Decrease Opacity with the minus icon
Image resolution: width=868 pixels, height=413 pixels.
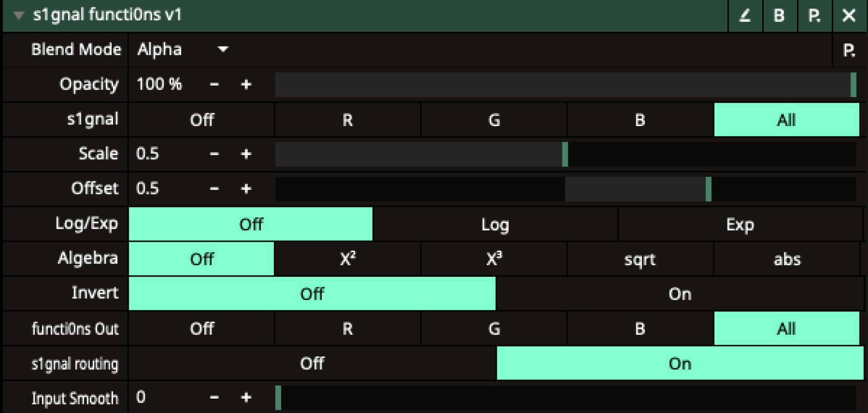(x=214, y=84)
